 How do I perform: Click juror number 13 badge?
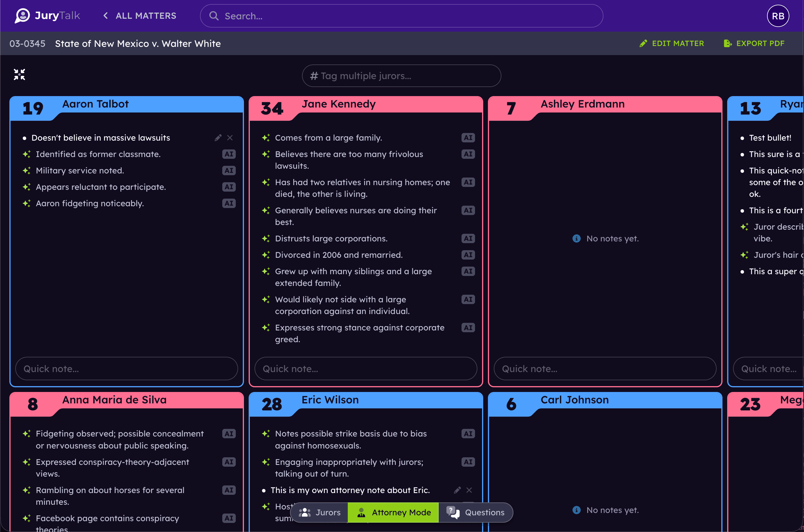click(750, 109)
